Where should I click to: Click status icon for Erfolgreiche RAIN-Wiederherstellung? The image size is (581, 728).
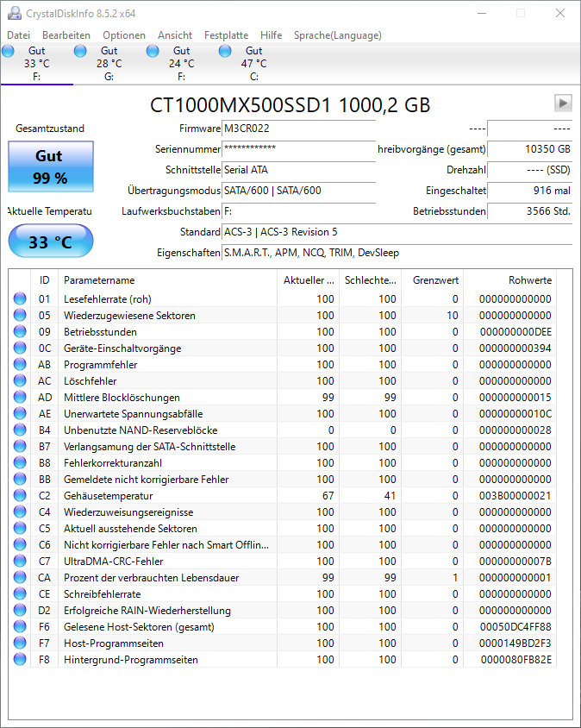20,610
